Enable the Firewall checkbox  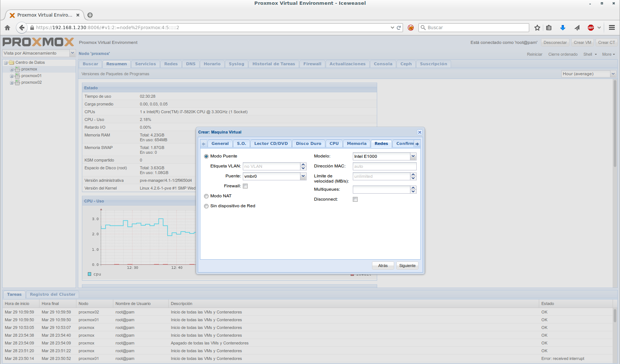245,186
